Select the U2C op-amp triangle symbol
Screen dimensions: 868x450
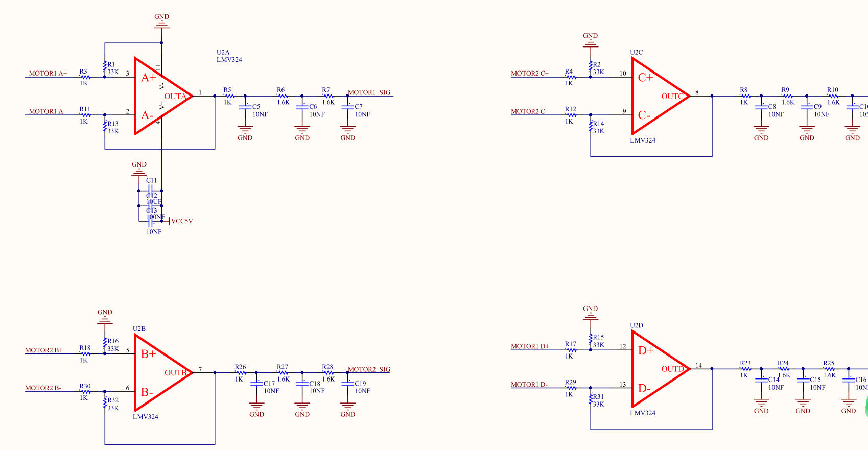pyautogui.click(x=660, y=96)
